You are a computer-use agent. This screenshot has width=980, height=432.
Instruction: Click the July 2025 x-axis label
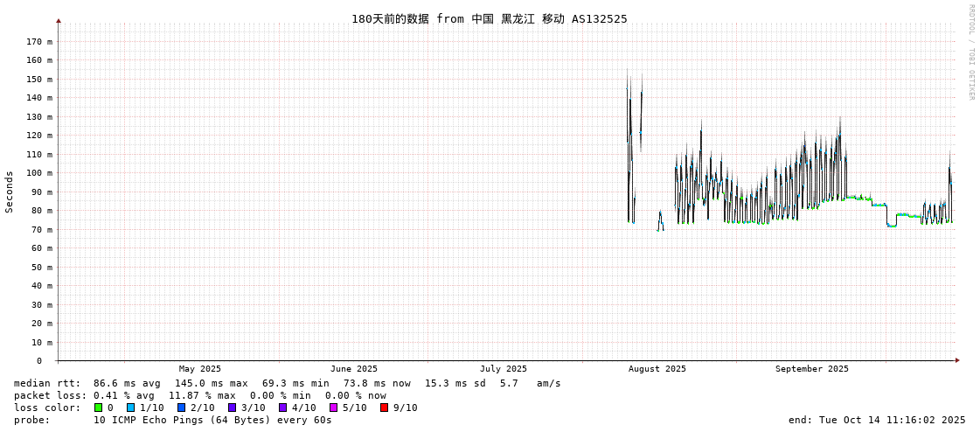(504, 369)
